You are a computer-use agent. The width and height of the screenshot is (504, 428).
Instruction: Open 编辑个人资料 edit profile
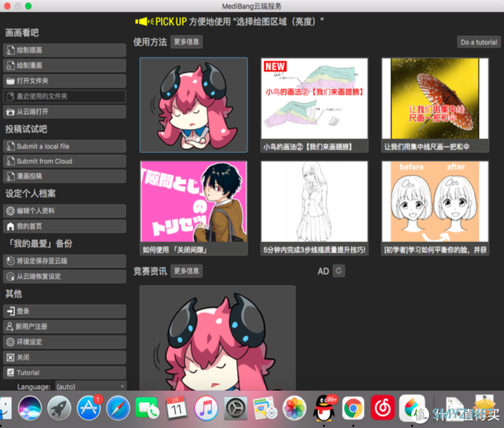click(64, 211)
